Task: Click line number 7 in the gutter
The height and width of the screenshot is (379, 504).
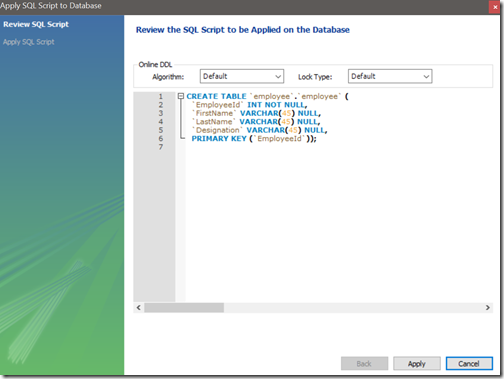Action: (161, 147)
